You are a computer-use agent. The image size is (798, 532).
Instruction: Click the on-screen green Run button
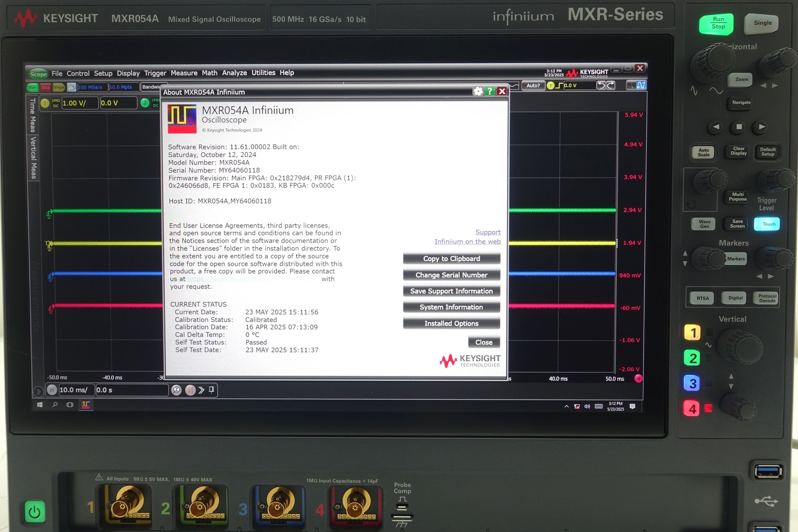33,87
